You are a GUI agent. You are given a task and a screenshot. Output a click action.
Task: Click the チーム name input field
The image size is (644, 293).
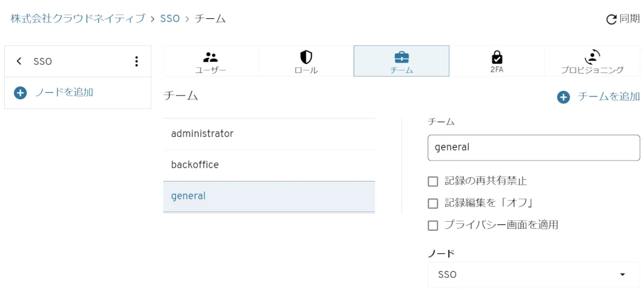point(533,148)
